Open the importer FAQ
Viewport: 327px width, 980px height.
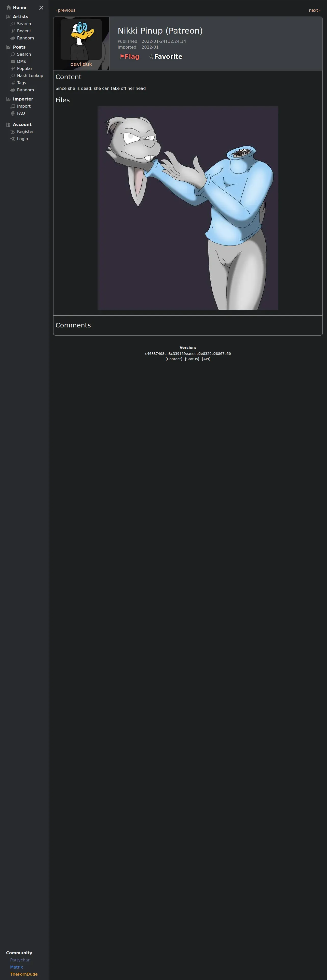pos(21,113)
